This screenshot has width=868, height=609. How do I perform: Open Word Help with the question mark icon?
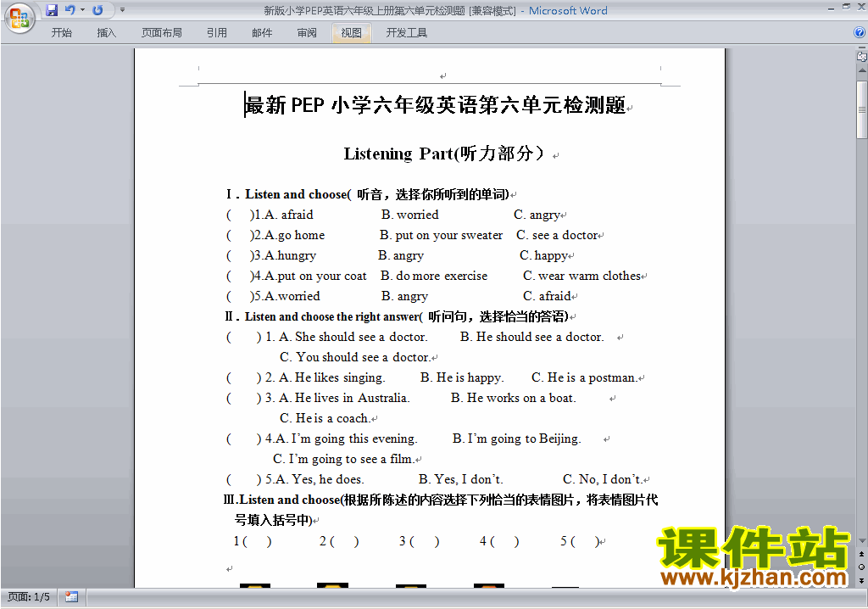[x=860, y=32]
